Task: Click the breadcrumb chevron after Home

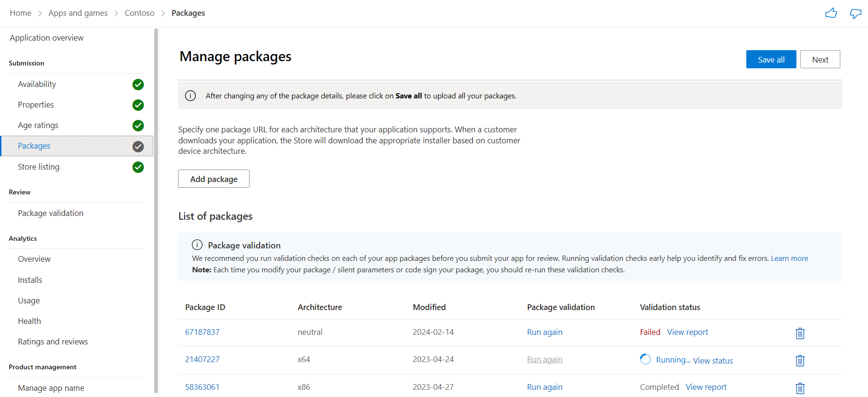Action: click(40, 13)
